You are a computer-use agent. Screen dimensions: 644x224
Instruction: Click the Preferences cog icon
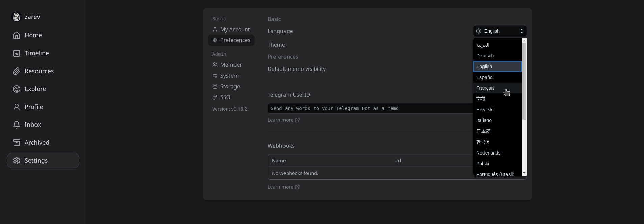(215, 40)
